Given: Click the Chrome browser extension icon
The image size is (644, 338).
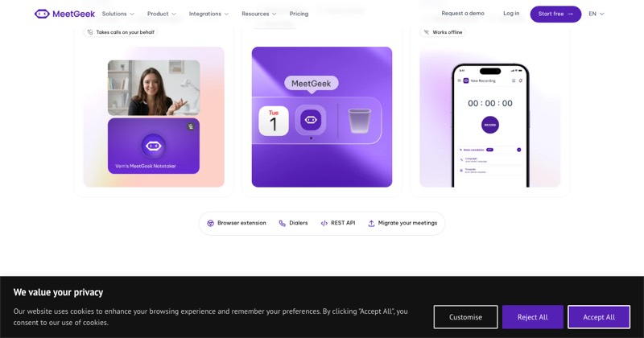Looking at the screenshot, I should click(210, 223).
